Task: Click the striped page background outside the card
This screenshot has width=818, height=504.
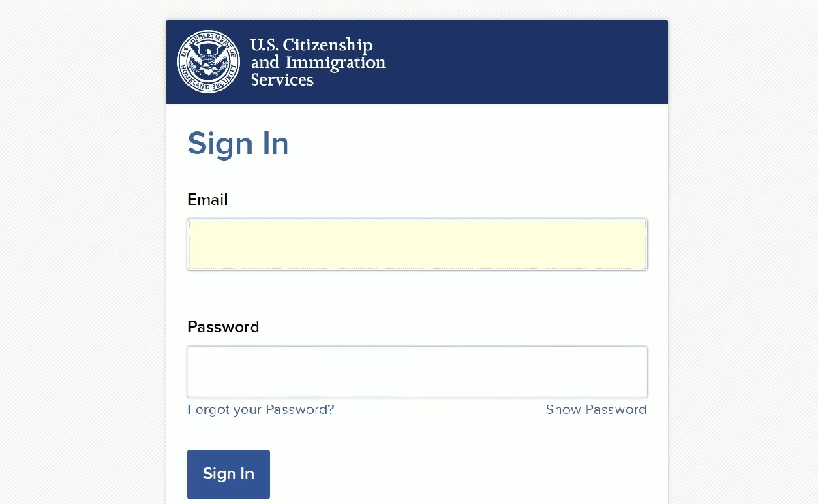Action: coord(75,272)
